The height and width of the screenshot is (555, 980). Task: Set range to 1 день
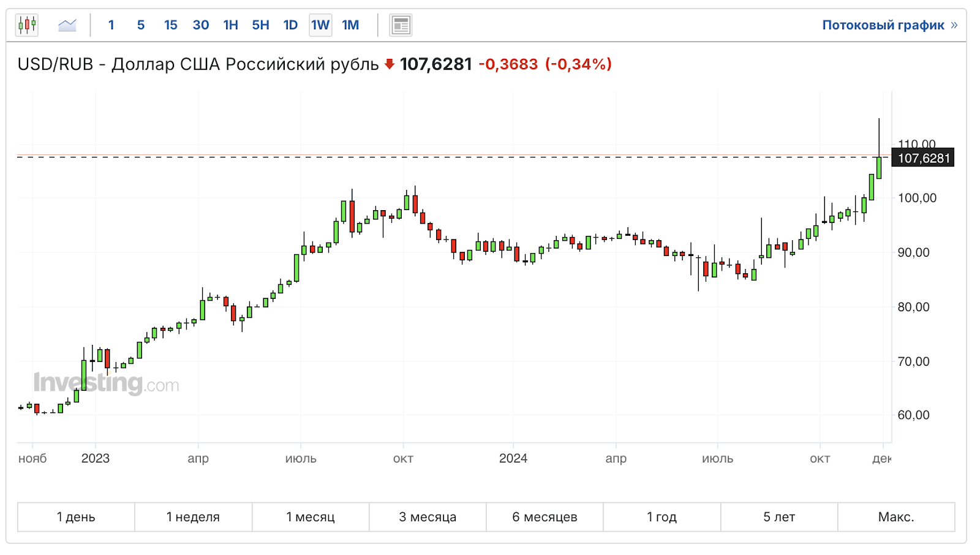click(x=76, y=517)
